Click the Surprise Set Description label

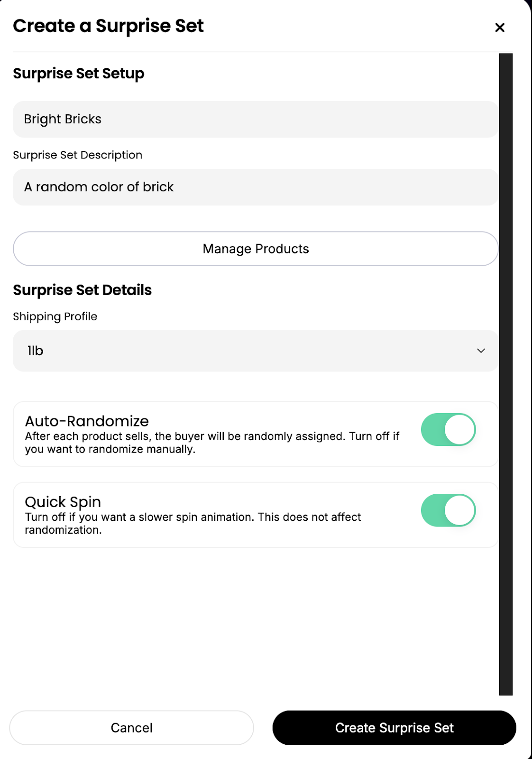pos(77,155)
